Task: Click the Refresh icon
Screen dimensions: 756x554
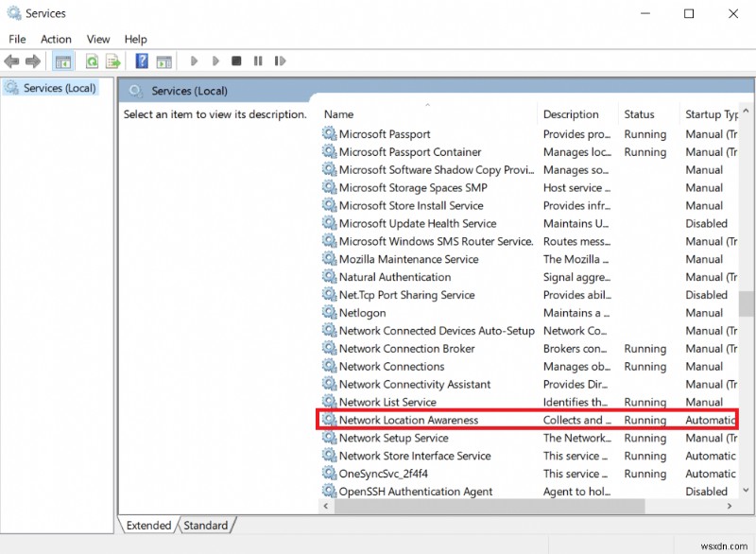Action: [x=91, y=61]
